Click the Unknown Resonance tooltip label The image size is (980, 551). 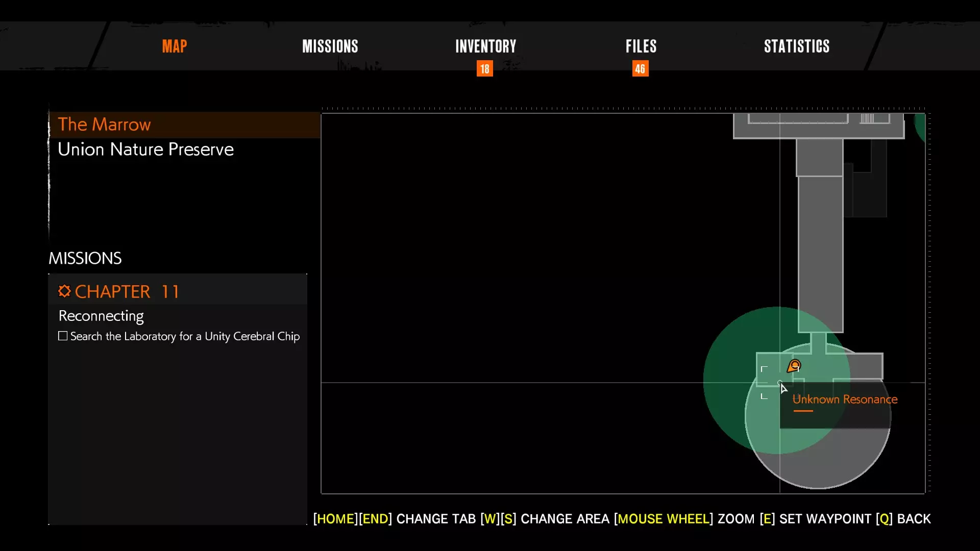click(x=845, y=399)
